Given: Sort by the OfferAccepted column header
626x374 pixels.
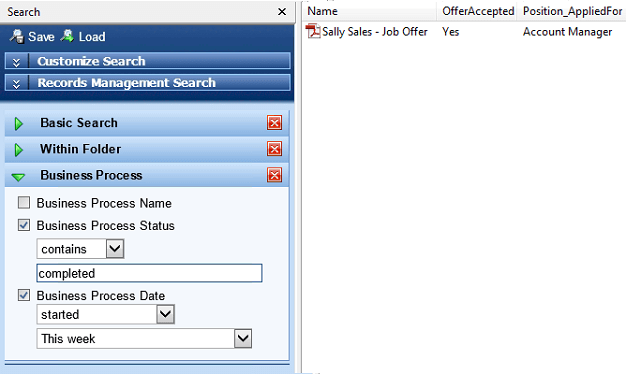Looking at the screenshot, I should [x=478, y=11].
